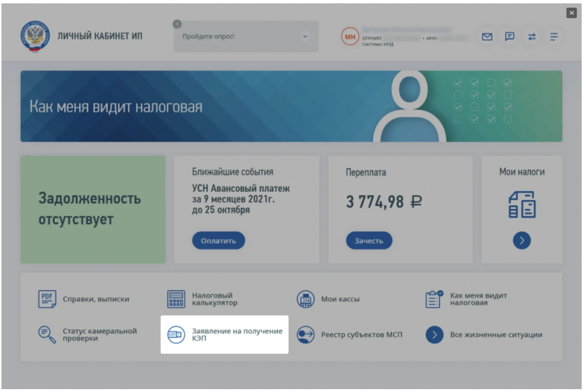The height and width of the screenshot is (392, 586).
Task: Click the Федеральная налоговая служба emblem logo
Action: 35,36
